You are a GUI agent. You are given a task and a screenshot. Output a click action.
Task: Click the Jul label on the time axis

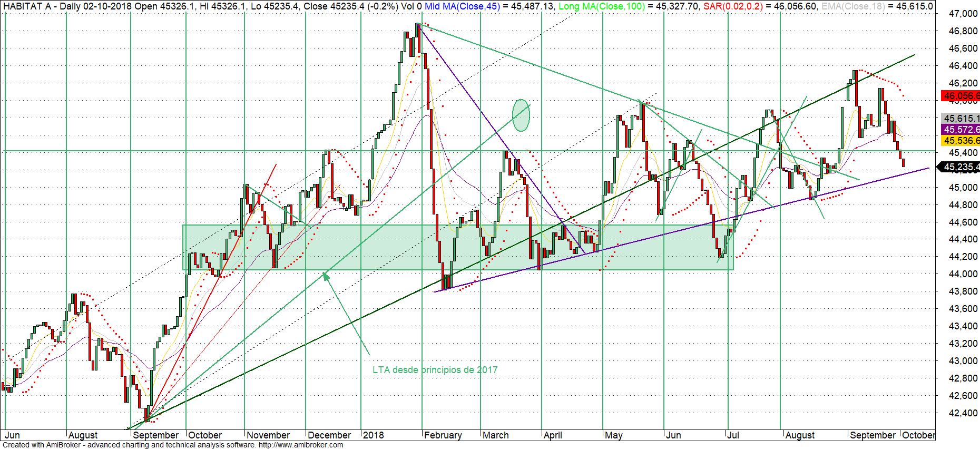[x=733, y=435]
